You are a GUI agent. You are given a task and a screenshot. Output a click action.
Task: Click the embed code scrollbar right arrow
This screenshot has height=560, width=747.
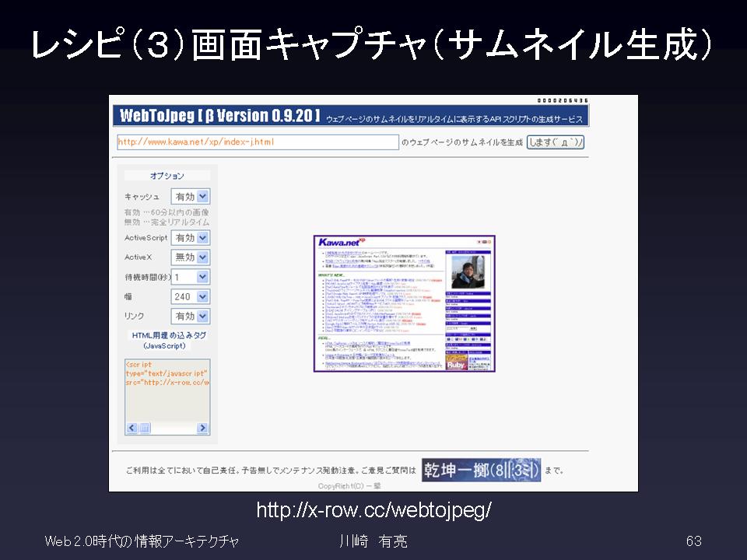coord(202,429)
